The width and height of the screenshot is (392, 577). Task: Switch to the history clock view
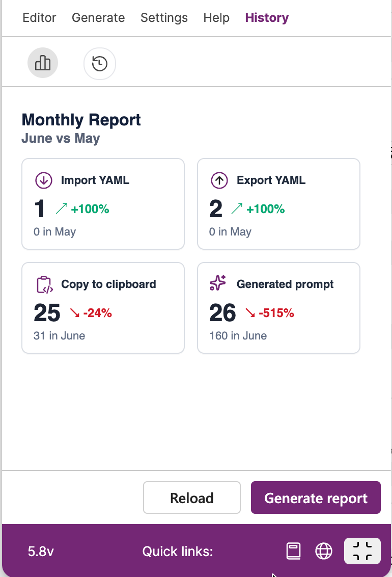(x=100, y=64)
